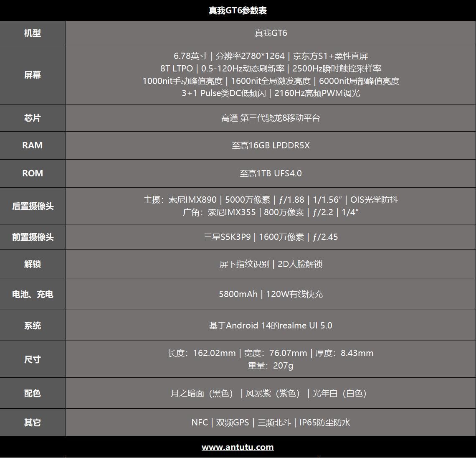This screenshot has width=476, height=458.
Task: Click the 广角 索尼IMX355 line
Action: [x=271, y=212]
